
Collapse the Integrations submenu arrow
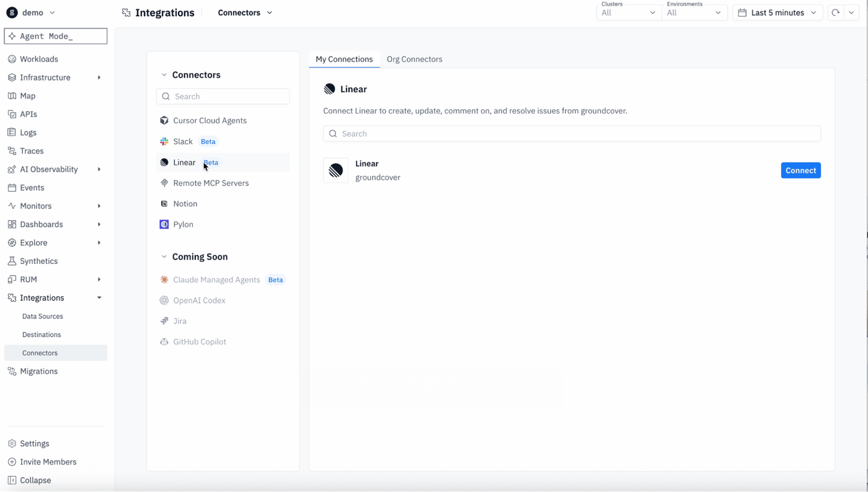(x=99, y=298)
